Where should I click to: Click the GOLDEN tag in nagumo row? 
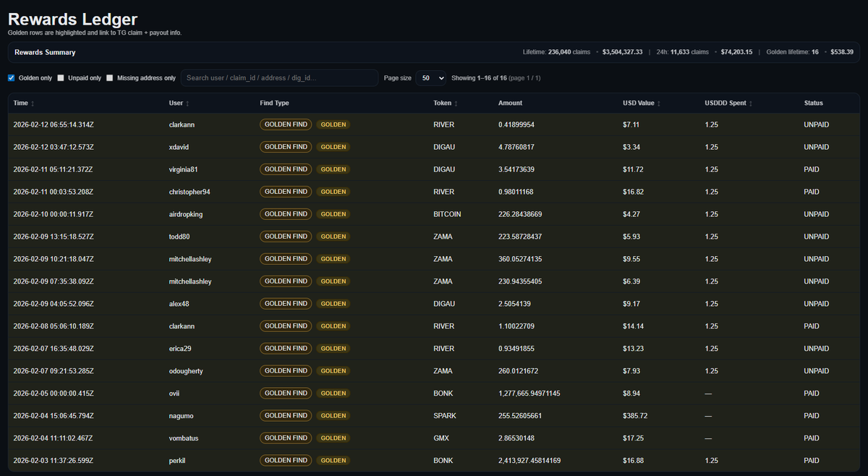(333, 416)
